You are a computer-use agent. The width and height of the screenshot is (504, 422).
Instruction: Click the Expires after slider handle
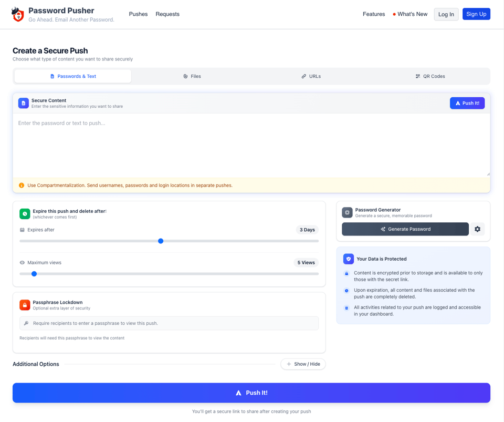click(161, 241)
